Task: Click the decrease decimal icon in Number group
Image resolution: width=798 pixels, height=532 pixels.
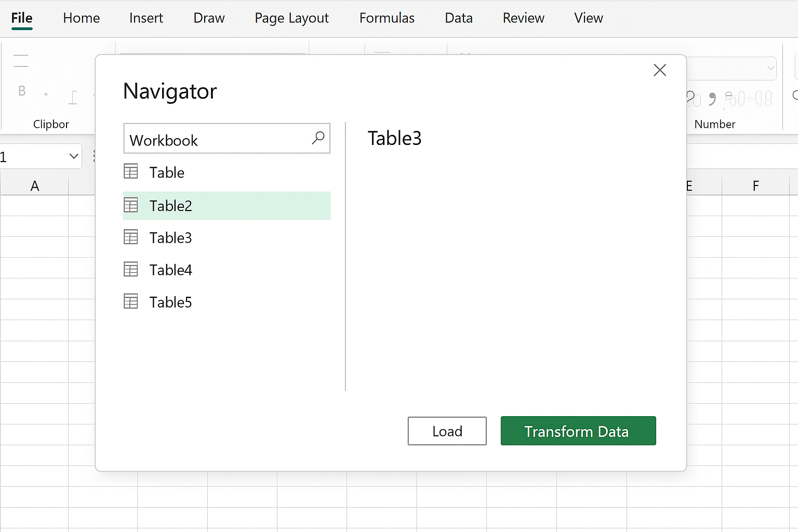Action: coord(763,99)
